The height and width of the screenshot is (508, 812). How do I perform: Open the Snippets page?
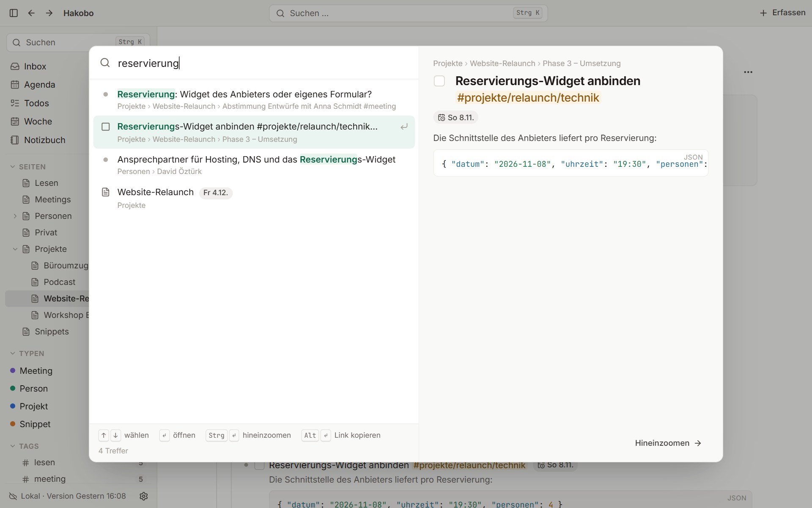tap(52, 331)
